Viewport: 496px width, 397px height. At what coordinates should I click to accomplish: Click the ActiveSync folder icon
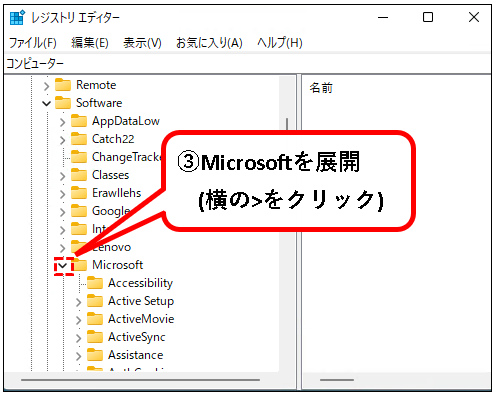95,337
